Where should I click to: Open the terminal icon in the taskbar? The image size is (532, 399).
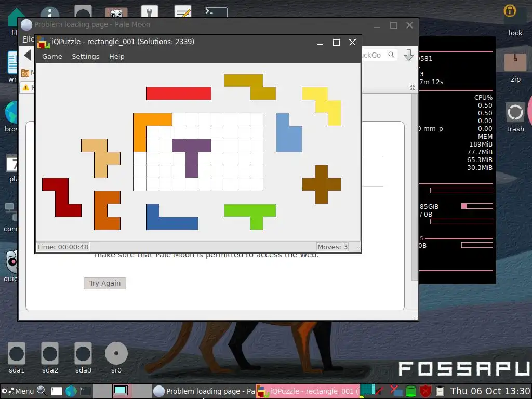tap(85, 391)
